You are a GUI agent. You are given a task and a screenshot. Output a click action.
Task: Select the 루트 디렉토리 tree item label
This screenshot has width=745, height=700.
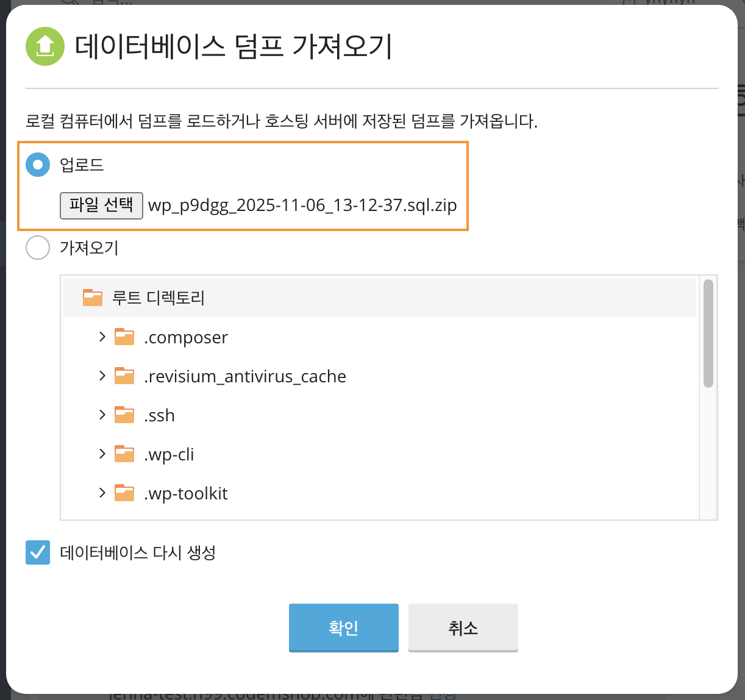tap(158, 298)
